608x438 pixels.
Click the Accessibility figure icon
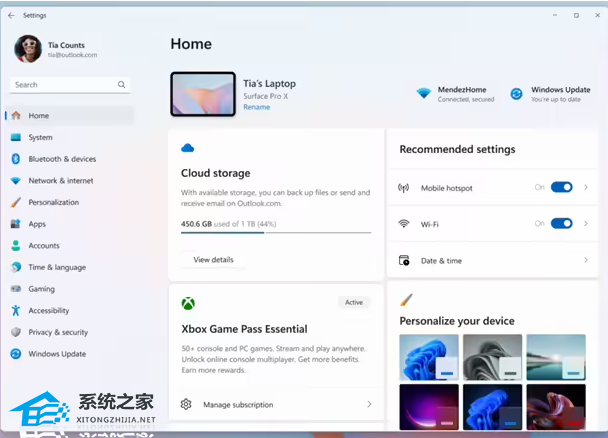pos(16,310)
